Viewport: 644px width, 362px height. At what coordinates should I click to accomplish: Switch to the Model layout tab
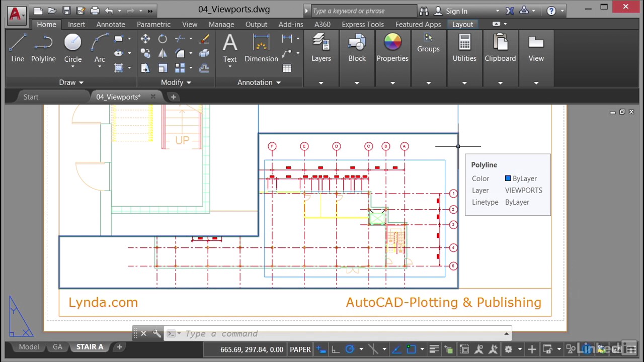29,347
